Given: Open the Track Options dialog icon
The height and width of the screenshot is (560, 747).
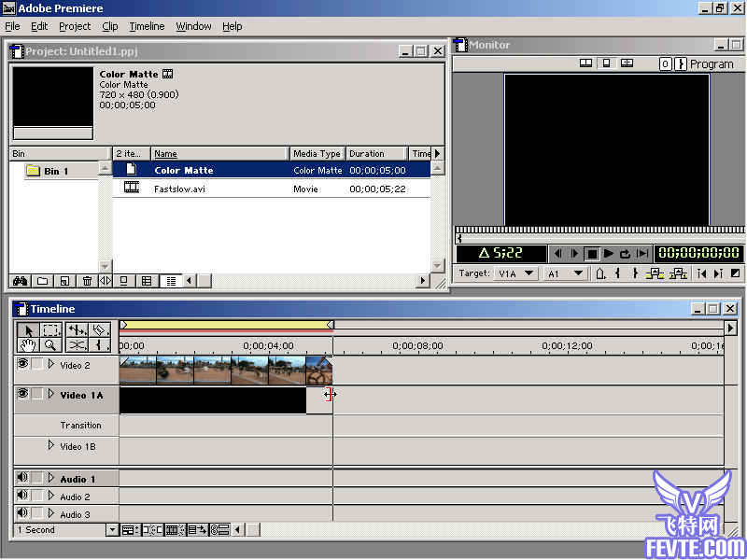Looking at the screenshot, I should (x=130, y=529).
